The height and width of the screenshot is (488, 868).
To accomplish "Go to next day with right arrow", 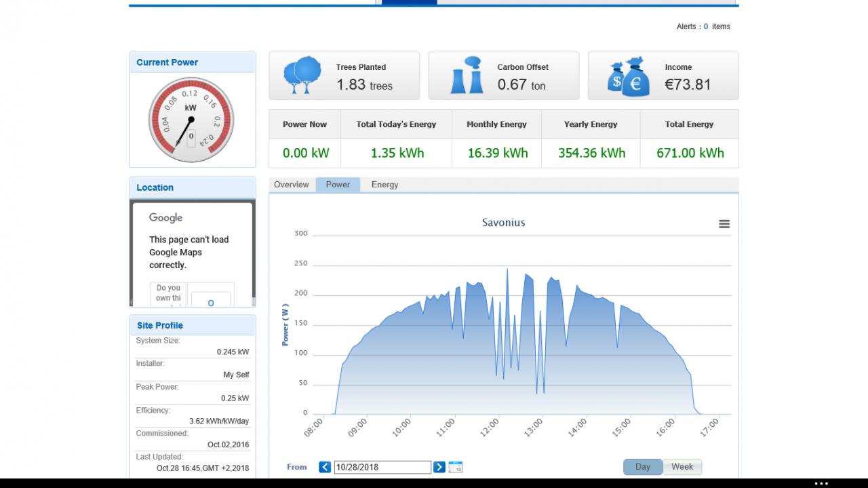I will click(x=439, y=467).
